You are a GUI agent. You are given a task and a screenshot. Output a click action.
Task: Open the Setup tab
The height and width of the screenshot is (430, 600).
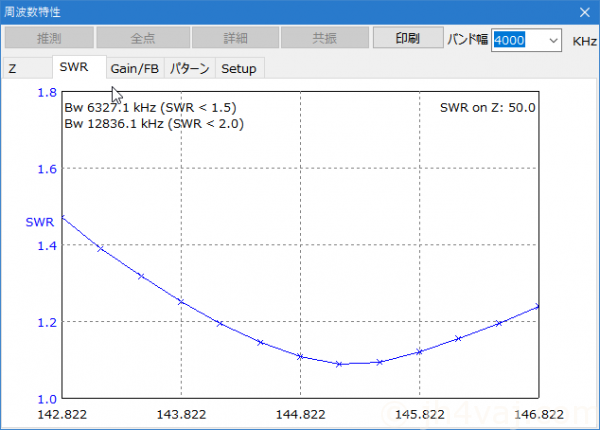pos(238,69)
